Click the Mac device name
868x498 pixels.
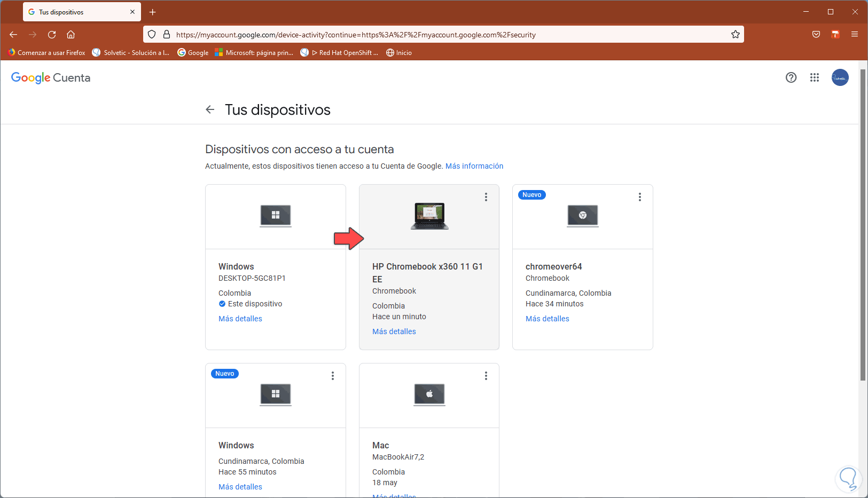381,445
